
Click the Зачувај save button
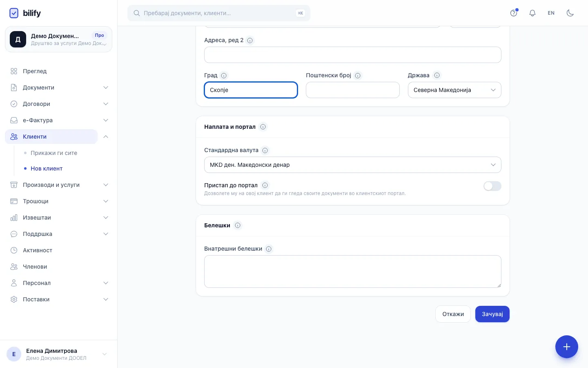click(492, 314)
